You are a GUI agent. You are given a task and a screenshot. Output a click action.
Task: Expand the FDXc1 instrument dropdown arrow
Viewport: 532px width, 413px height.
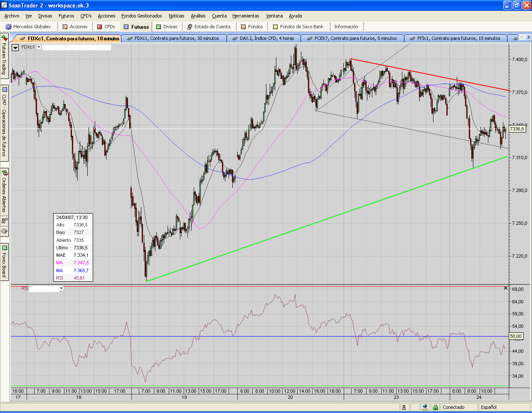[39, 47]
